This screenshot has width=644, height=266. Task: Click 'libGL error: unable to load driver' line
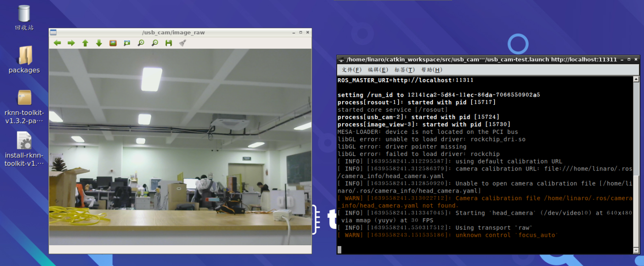(431, 139)
